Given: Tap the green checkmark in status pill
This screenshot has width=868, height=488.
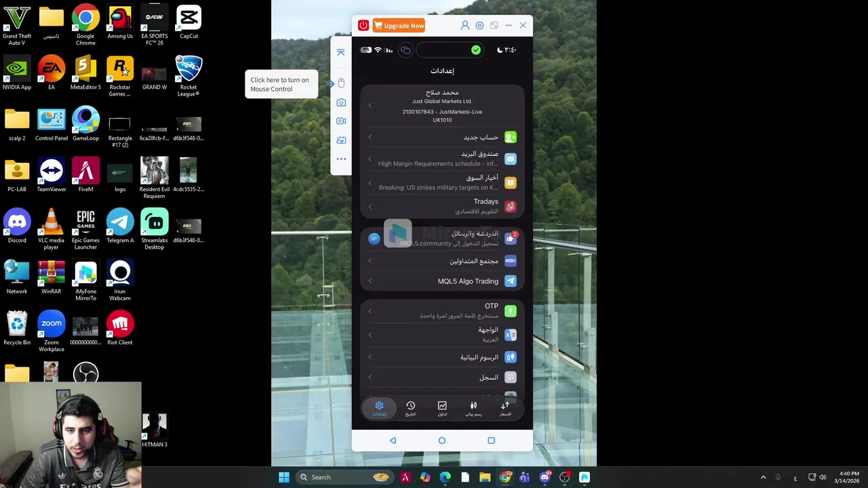Looking at the screenshot, I should pos(476,50).
